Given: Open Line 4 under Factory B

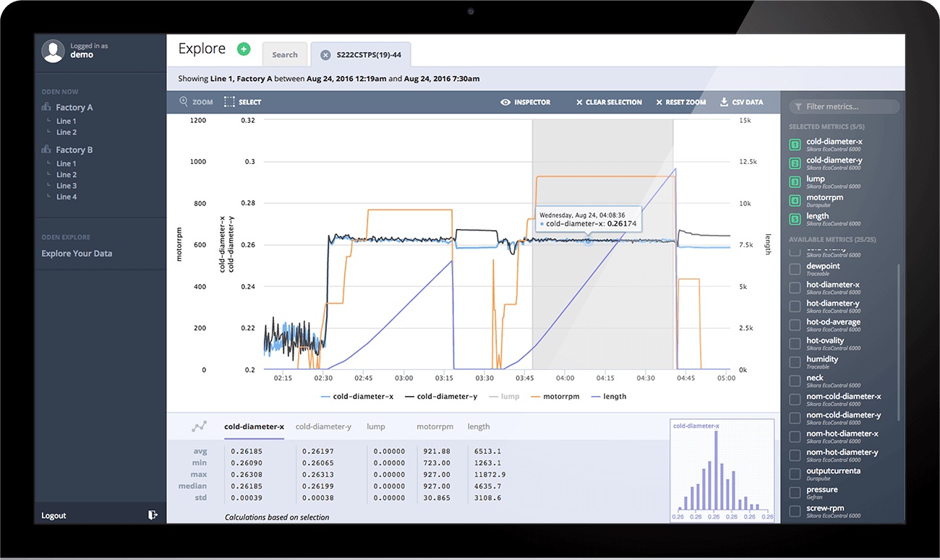Looking at the screenshot, I should (67, 197).
